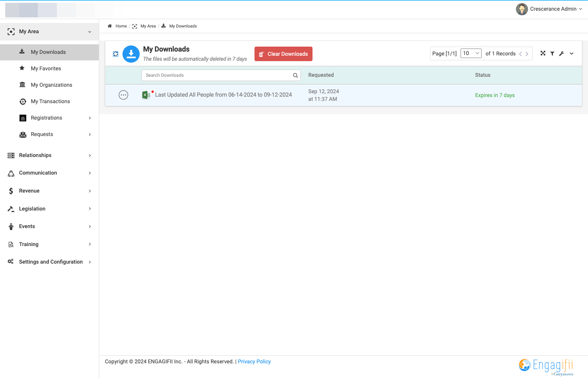This screenshot has height=379, width=588.
Task: Expand panel to fullscreen
Action: (543, 53)
